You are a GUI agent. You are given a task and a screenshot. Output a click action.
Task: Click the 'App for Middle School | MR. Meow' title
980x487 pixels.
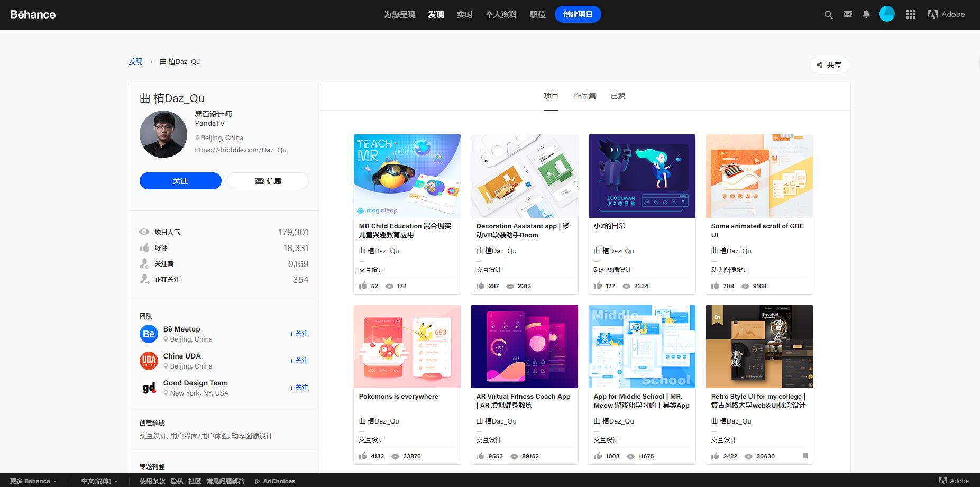[642, 401]
